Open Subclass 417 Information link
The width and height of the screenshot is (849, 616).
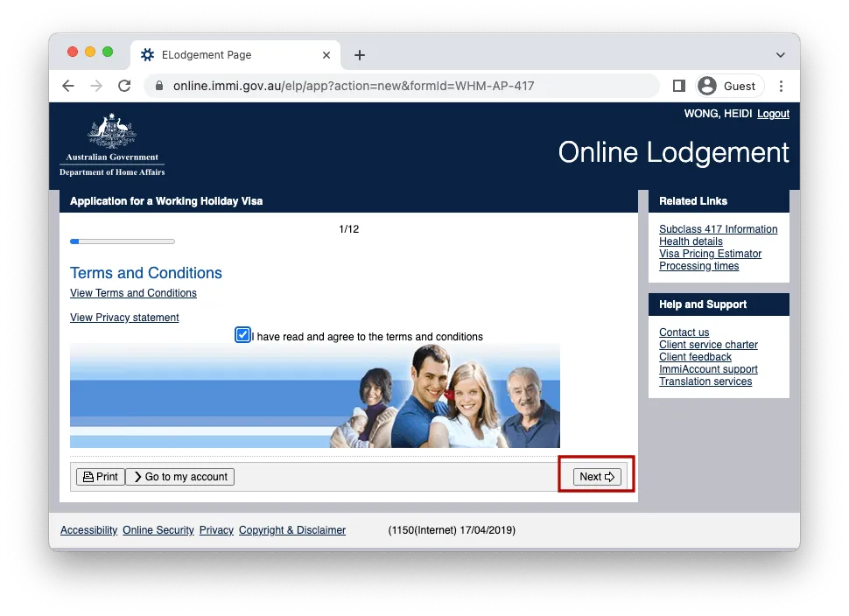click(718, 229)
